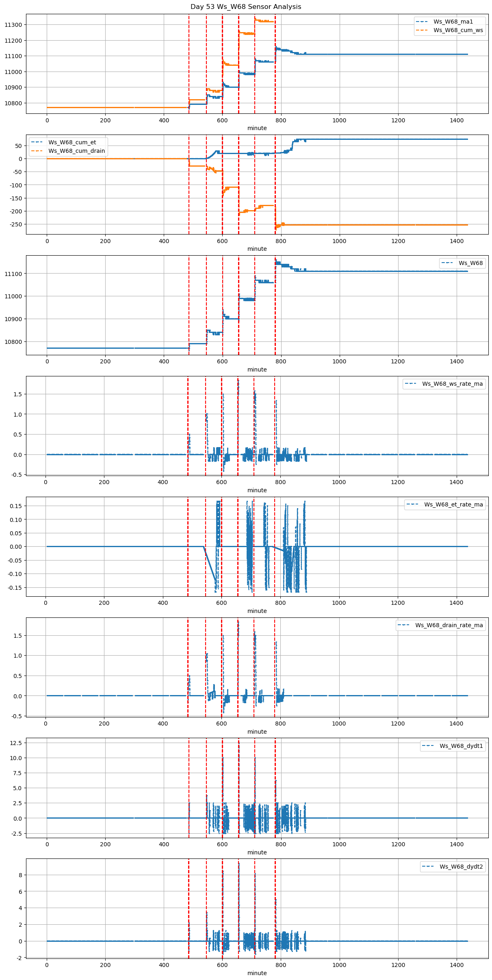Select the Ws_W68_ws_rate_ma legend label
Screen dimensions: 492x980
[x=452, y=384]
